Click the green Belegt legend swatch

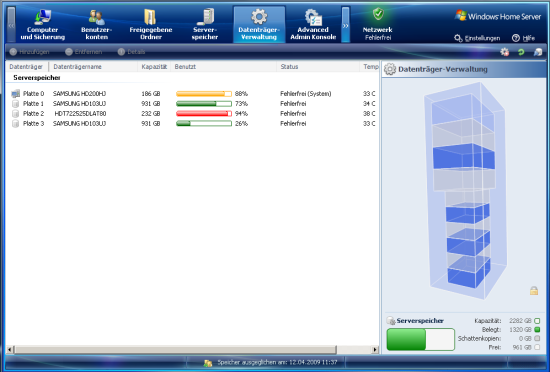537,330
